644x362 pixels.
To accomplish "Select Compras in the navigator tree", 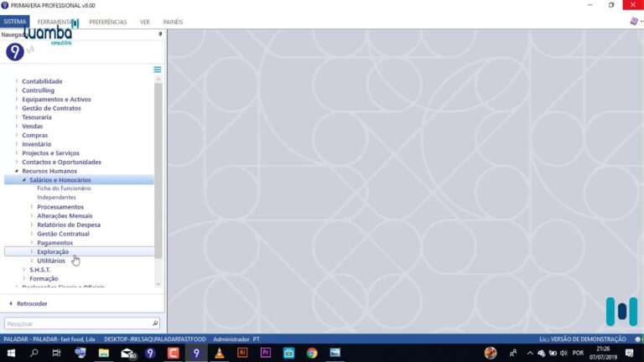I will coord(35,136).
